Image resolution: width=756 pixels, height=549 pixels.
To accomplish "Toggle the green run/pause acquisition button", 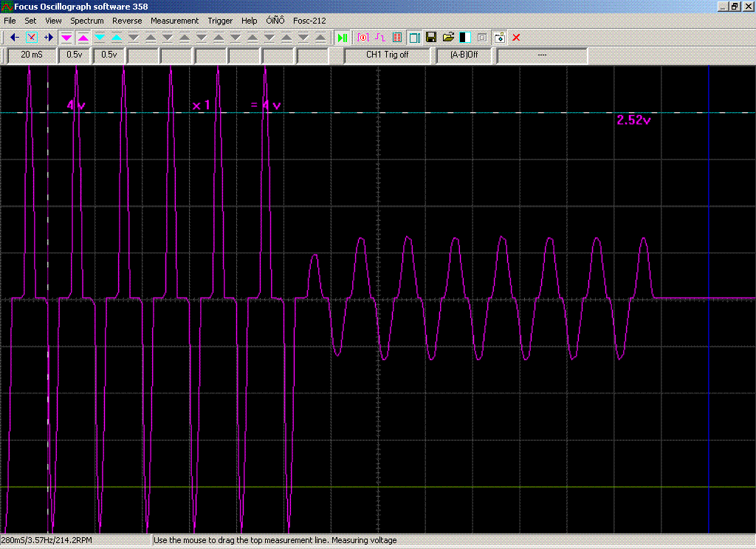I will point(343,37).
